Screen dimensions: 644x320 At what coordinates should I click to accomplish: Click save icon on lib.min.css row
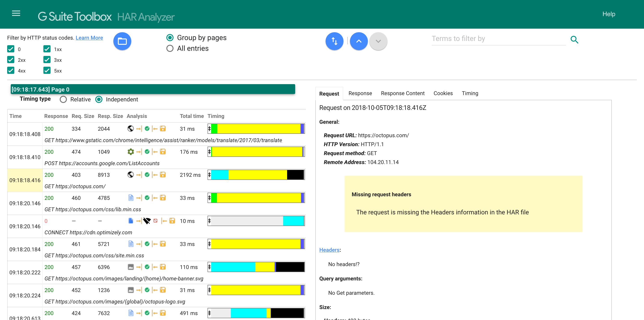[x=163, y=198]
